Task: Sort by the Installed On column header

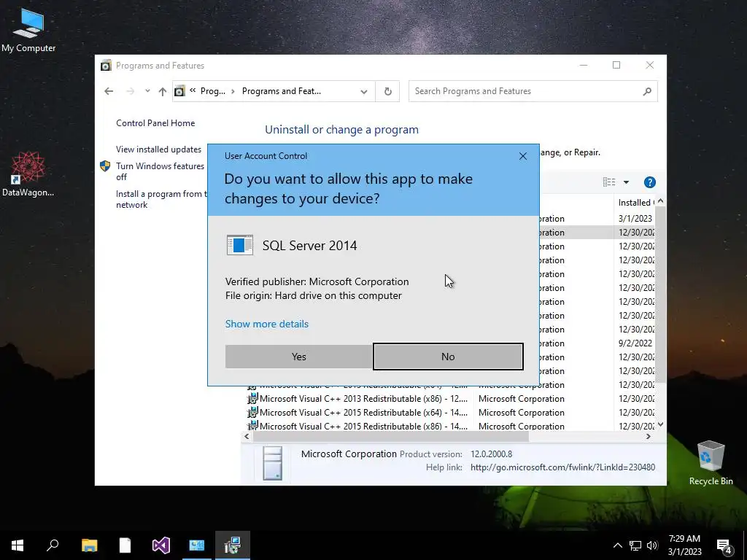Action: (x=635, y=203)
